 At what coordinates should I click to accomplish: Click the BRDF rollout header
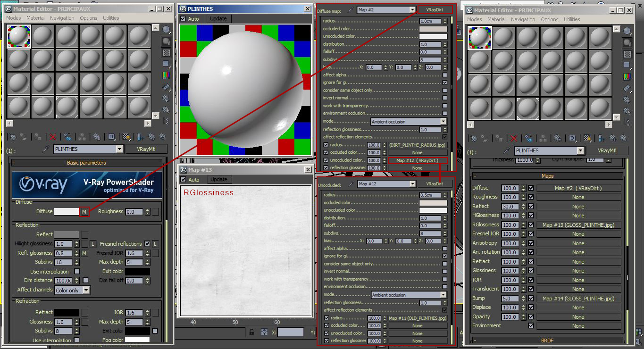point(547,340)
